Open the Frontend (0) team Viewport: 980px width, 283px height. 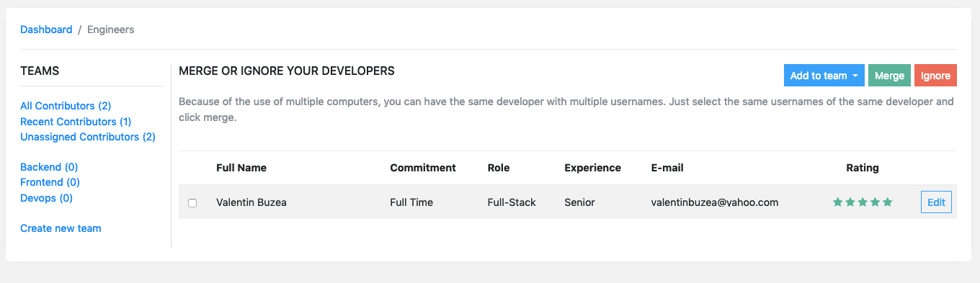click(50, 183)
